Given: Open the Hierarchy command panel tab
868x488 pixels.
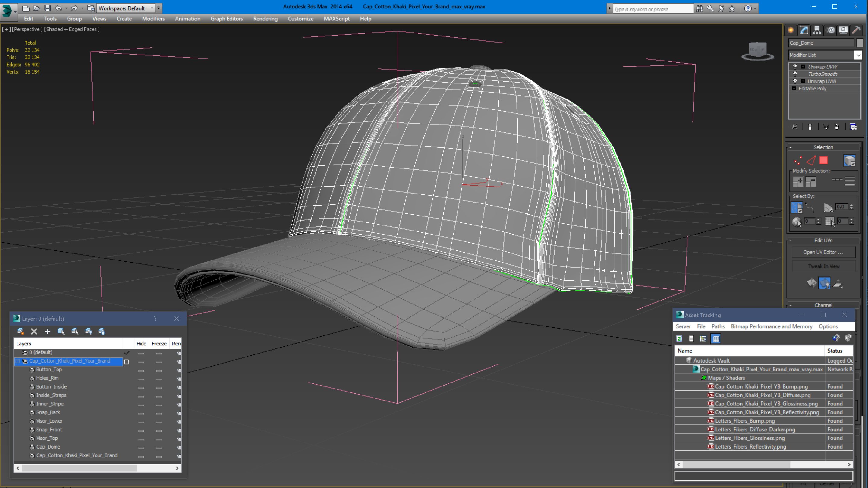Looking at the screenshot, I should (x=817, y=30).
